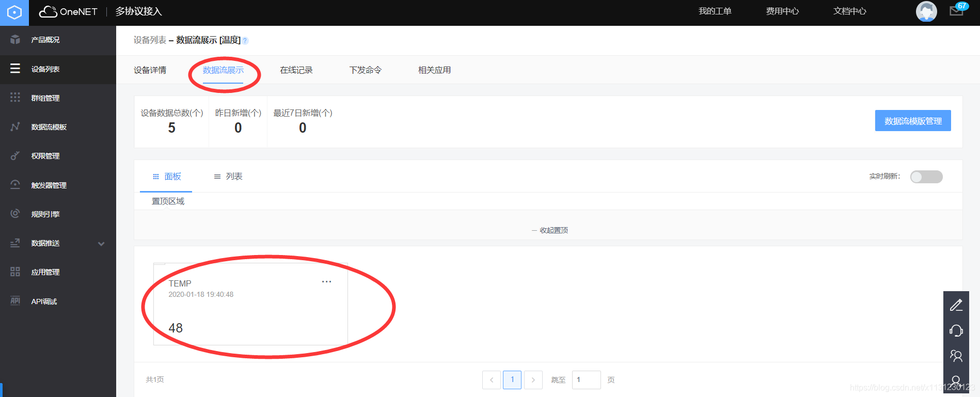Select the 列表 view tab
The width and height of the screenshot is (980, 397).
[228, 177]
